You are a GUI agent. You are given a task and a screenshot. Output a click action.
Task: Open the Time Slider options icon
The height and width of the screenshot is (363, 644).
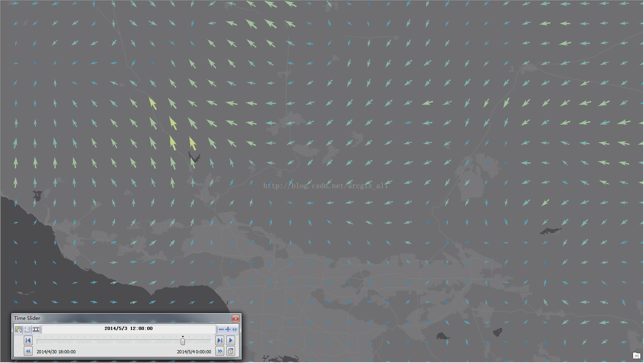[x=27, y=330]
